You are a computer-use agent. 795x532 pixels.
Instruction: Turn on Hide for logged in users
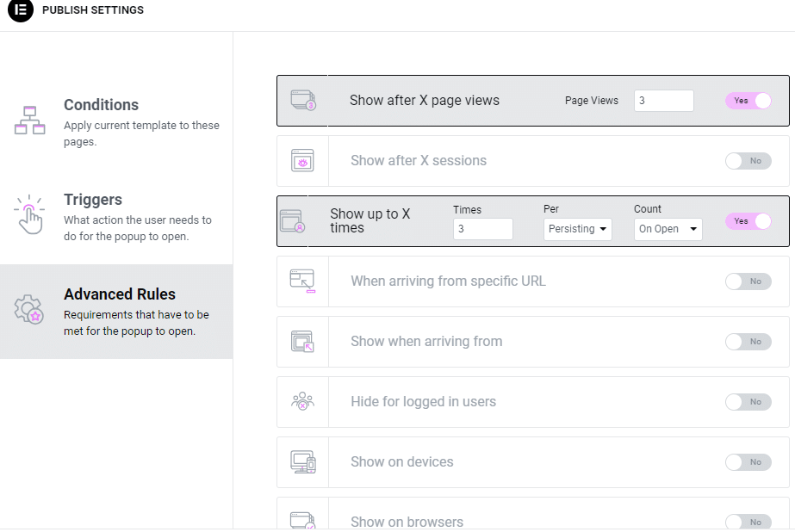click(748, 402)
